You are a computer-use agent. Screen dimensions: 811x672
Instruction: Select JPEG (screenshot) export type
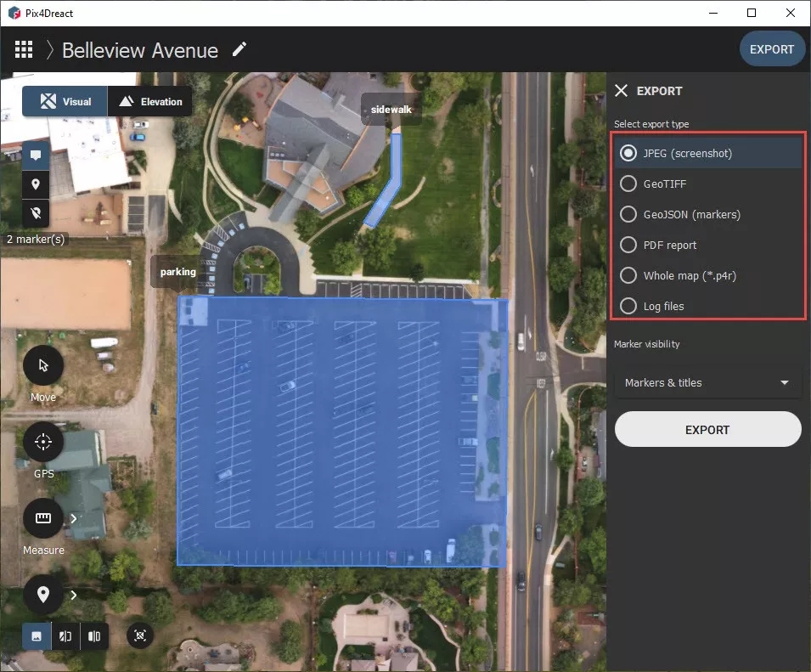point(708,153)
